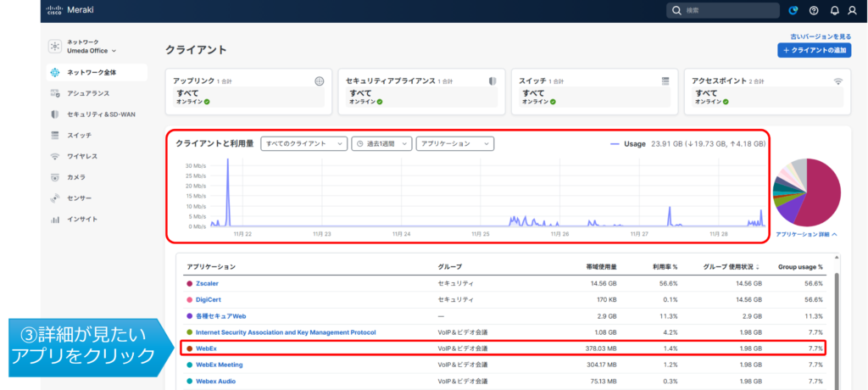
Task: Click the クライアントの追加 button
Action: [x=814, y=51]
